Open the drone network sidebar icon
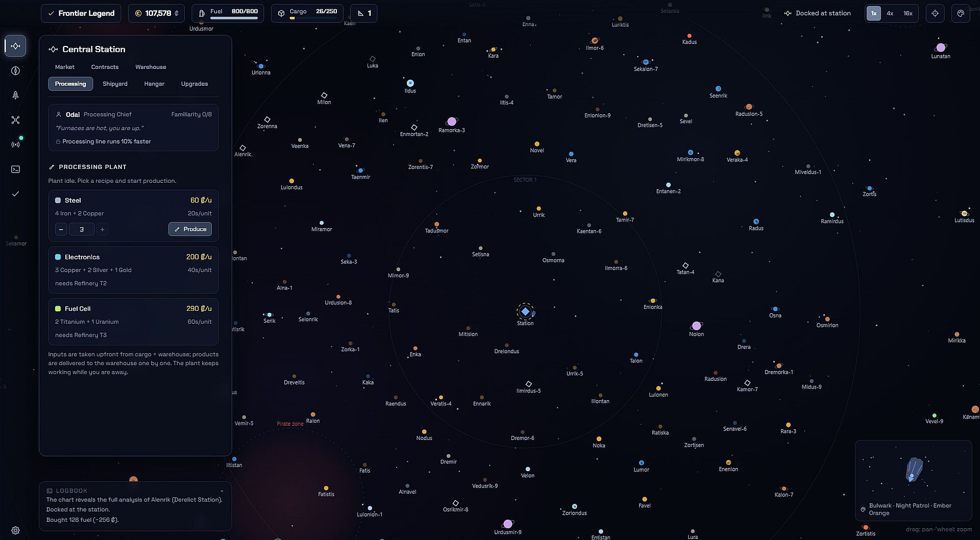980x540 pixels. (x=16, y=120)
